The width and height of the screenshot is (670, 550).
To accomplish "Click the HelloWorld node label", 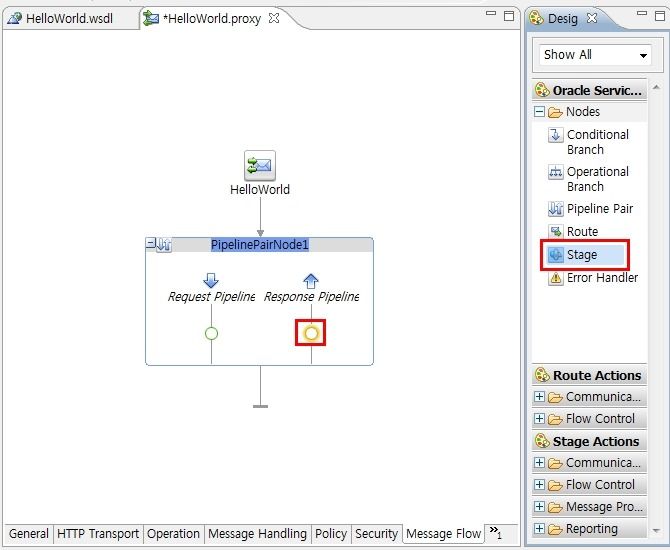I will click(260, 189).
